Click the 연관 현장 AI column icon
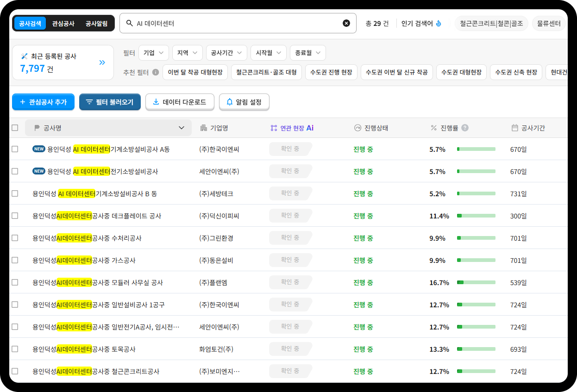The image size is (577, 392). coord(274,128)
